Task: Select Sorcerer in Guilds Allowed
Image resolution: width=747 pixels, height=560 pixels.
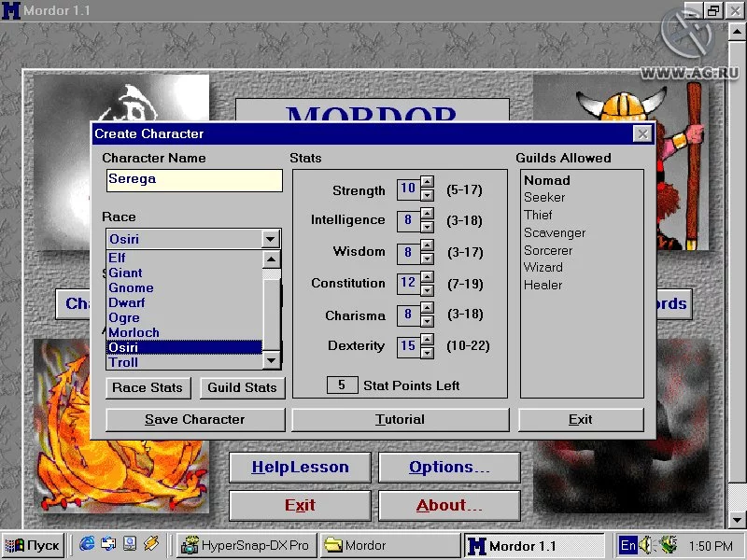Action: coord(548,250)
